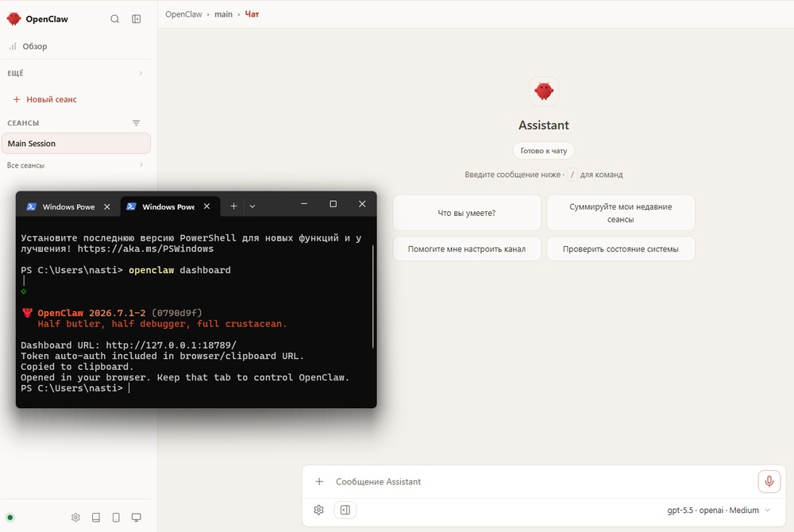Open the sessions filter icon
794x532 pixels.
point(137,123)
